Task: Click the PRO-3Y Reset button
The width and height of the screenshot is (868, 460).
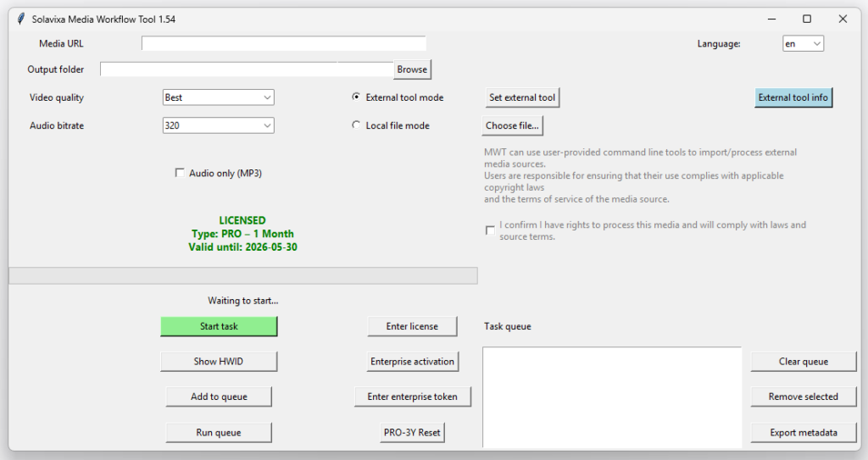Action: click(412, 433)
